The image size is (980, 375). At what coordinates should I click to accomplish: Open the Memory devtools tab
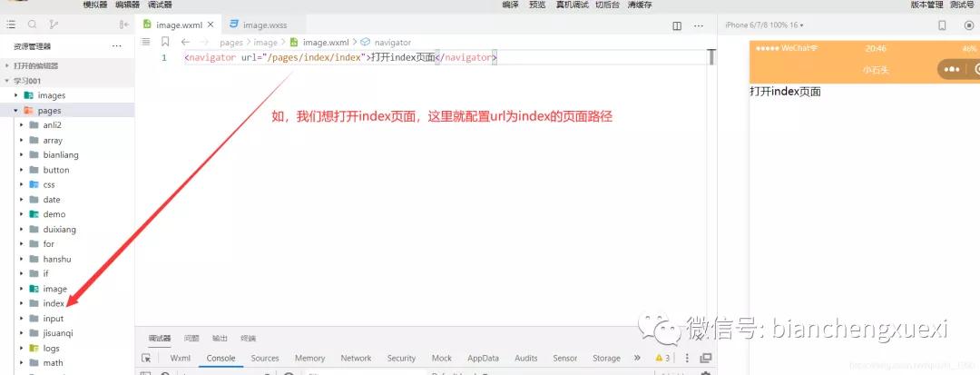(310, 358)
